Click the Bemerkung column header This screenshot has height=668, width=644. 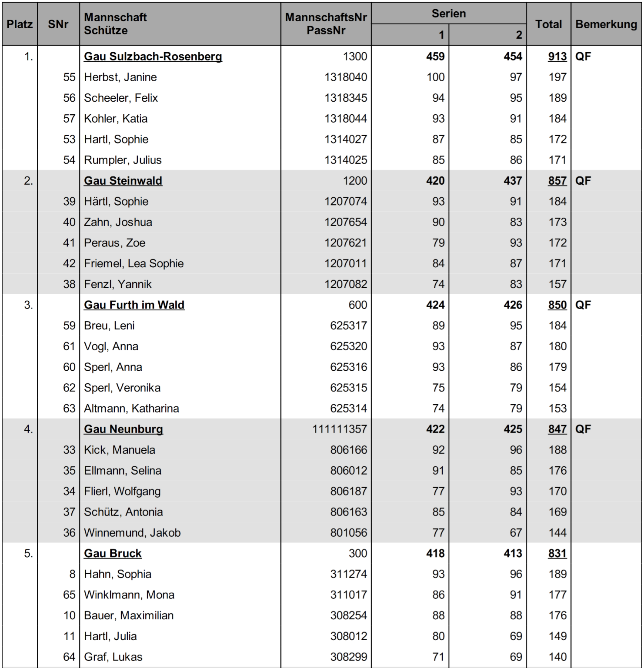606,24
